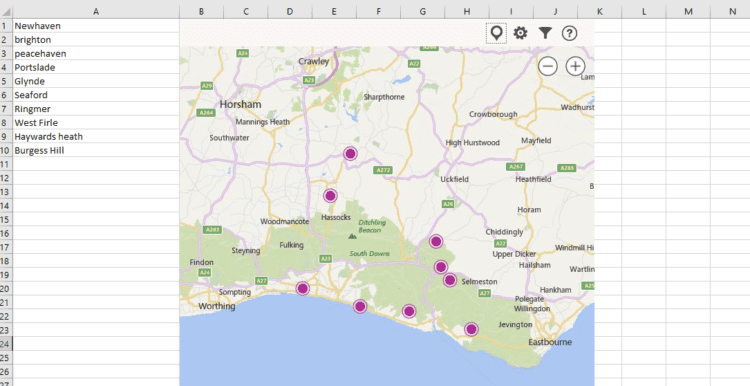The width and height of the screenshot is (750, 386).
Task: Zoom in the map with plus button
Action: (x=575, y=66)
